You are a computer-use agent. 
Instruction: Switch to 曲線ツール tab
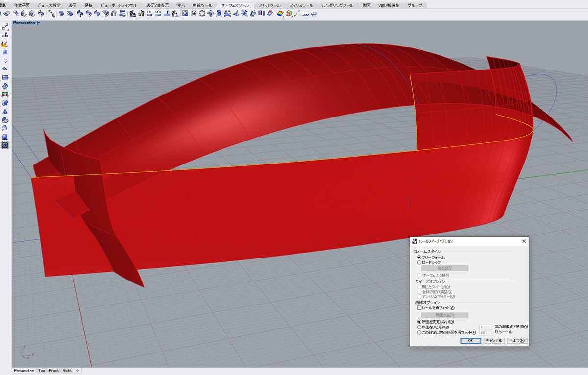click(x=203, y=5)
